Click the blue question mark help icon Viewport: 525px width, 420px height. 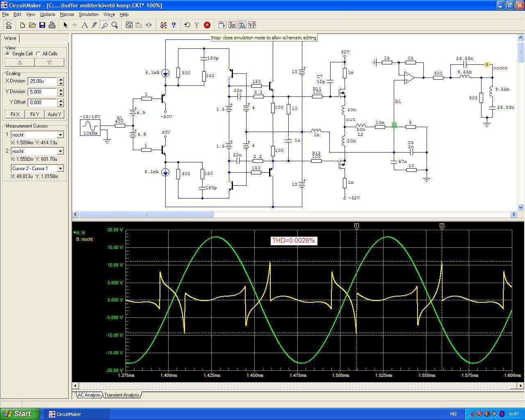pyautogui.click(x=173, y=25)
